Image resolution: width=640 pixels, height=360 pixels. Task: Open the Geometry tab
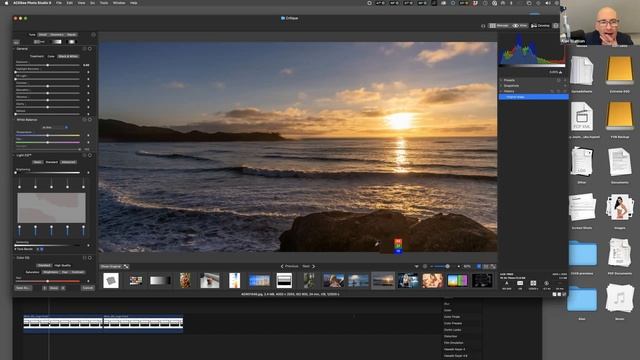coord(57,35)
